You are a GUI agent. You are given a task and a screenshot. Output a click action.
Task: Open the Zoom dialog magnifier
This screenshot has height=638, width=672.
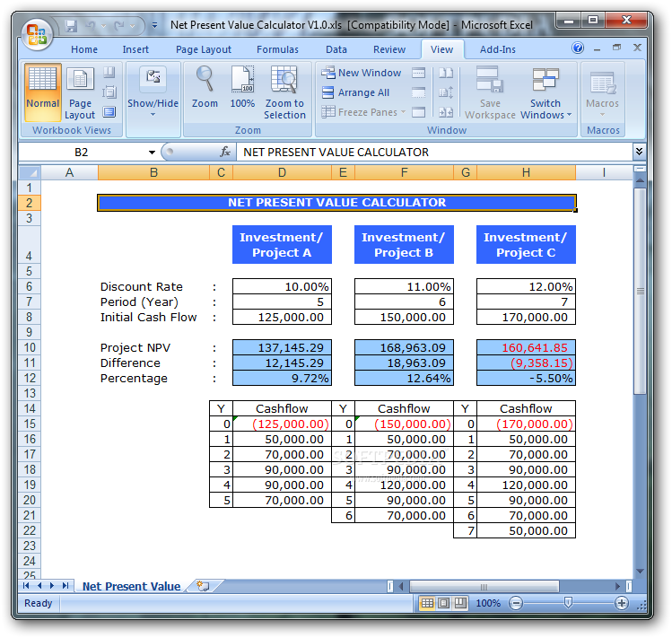(x=205, y=87)
